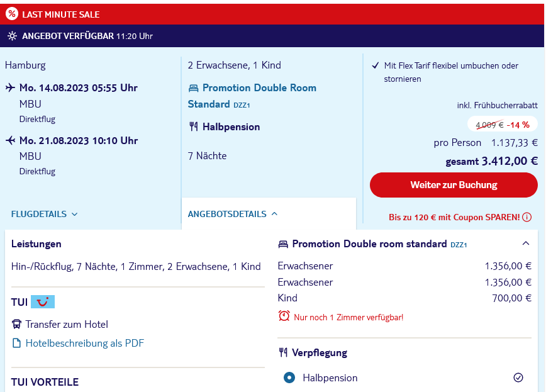Select the Halbpension radio button
Viewport: 546px width, 392px height.
pos(289,378)
